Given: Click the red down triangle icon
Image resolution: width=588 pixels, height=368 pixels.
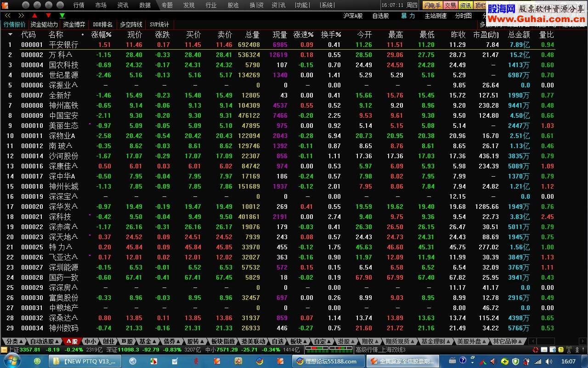Looking at the screenshot, I should coord(48,15).
